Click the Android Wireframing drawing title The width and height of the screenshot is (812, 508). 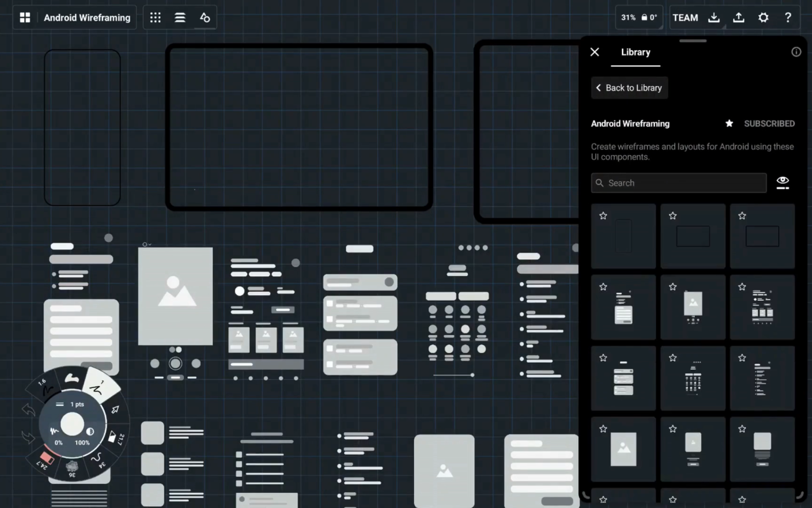tap(87, 18)
